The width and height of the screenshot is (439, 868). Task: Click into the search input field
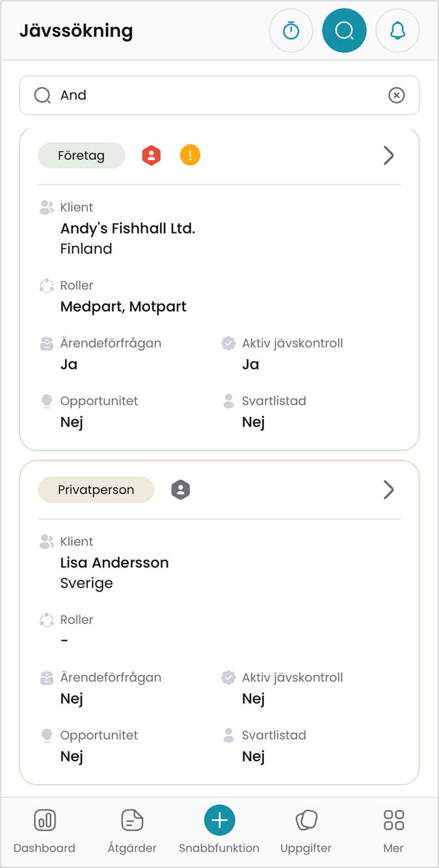click(x=215, y=96)
